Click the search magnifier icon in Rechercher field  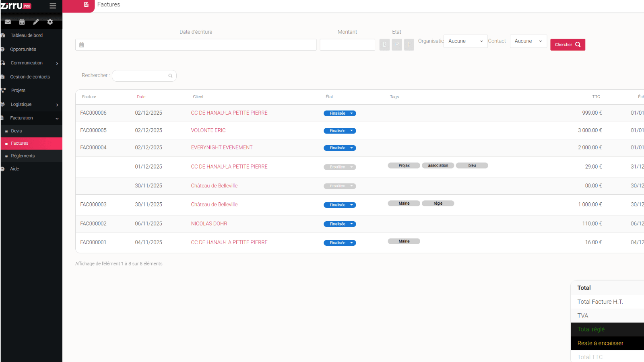pos(170,76)
